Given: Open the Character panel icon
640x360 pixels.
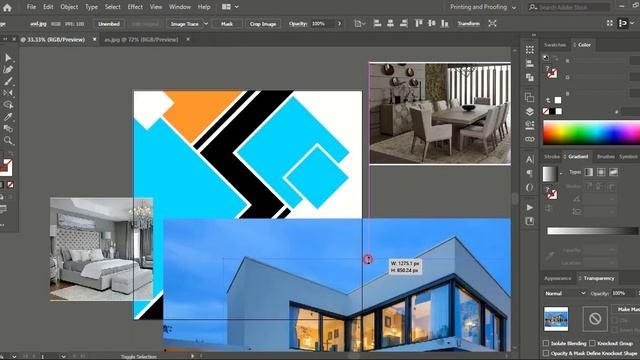Looking at the screenshot, I should [x=530, y=160].
